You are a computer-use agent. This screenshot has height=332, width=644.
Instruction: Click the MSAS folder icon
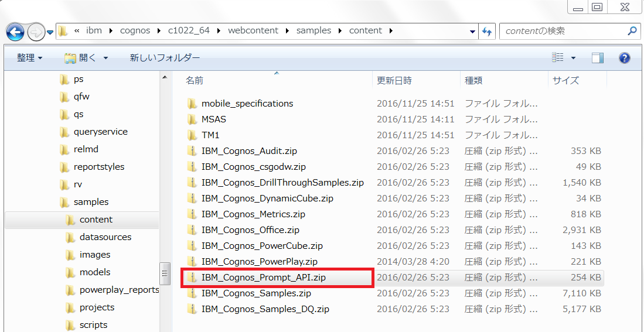(x=192, y=119)
